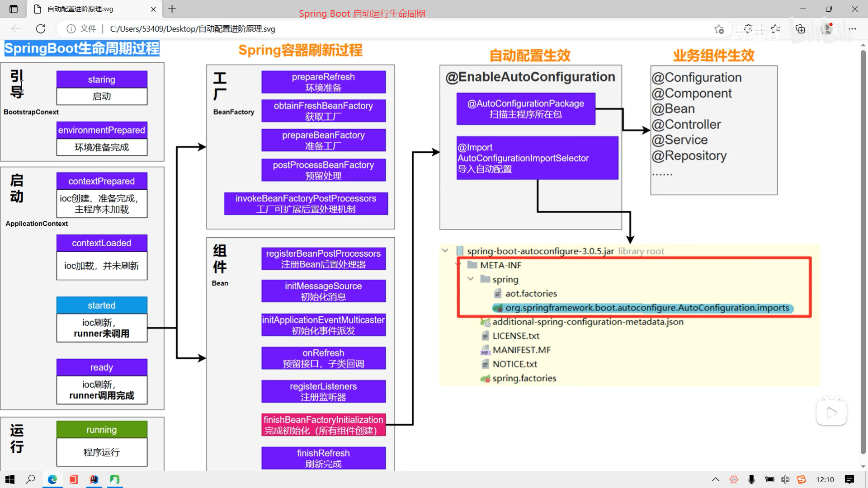Select the 自动配置进阶原理.svg tab
Image resolution: width=868 pixels, height=488 pixels.
point(90,9)
